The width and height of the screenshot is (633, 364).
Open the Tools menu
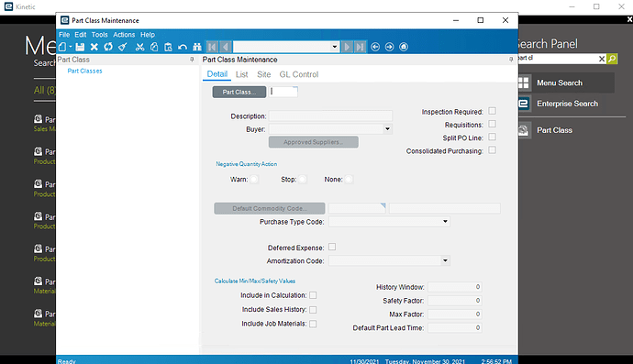coord(99,35)
